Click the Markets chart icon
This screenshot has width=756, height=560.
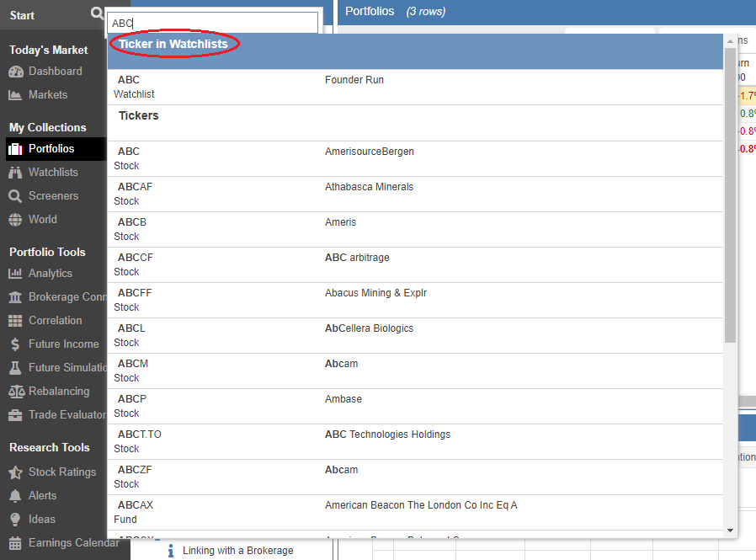pos(15,95)
